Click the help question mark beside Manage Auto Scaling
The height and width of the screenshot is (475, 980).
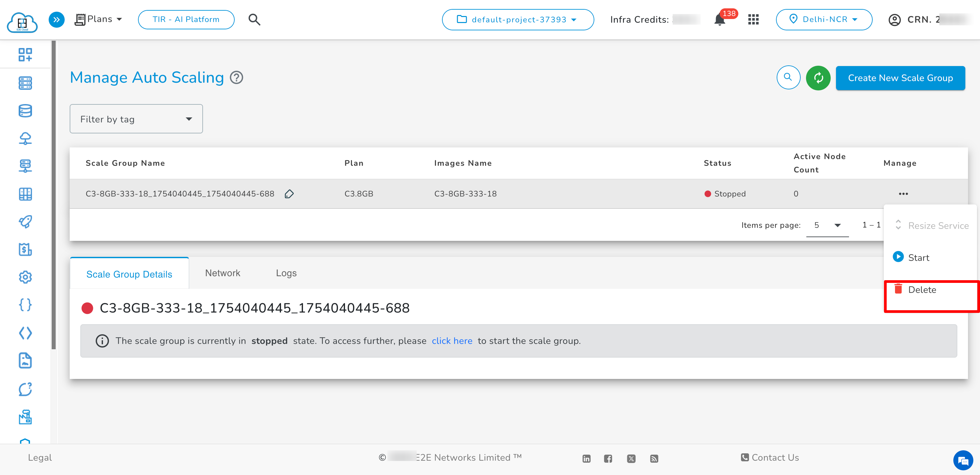tap(237, 78)
